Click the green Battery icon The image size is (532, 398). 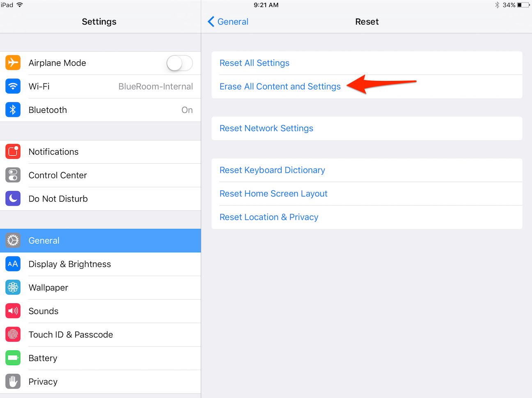pyautogui.click(x=13, y=358)
